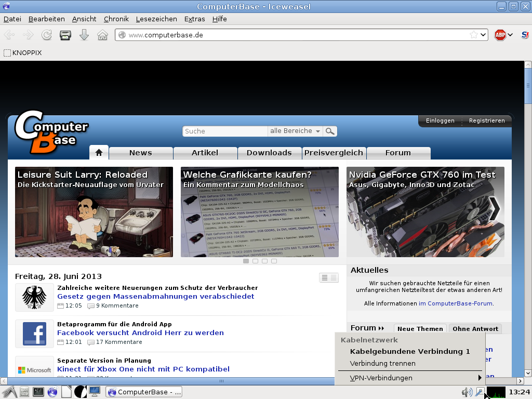Open the volume speaker tray icon
Viewport: 532px width, 399px height.
click(x=467, y=392)
